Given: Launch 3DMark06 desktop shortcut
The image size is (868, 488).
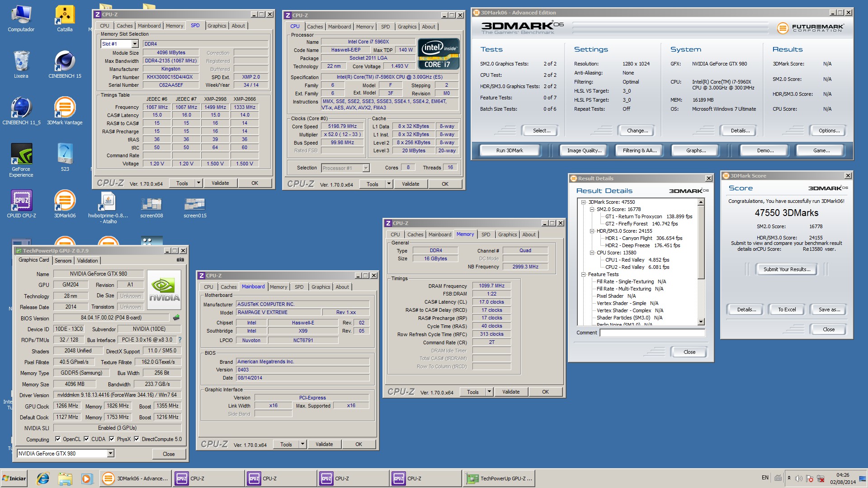Looking at the screenshot, I should point(65,204).
